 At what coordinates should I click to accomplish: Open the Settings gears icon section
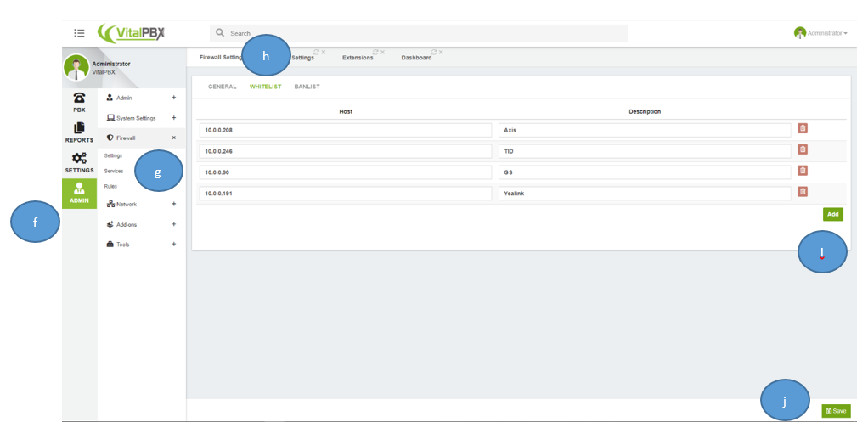(79, 163)
